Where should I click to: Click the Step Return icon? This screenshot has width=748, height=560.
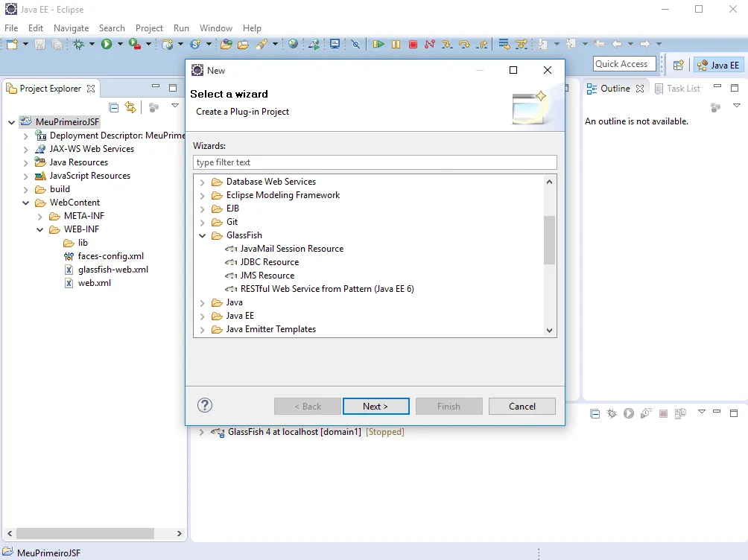[482, 45]
